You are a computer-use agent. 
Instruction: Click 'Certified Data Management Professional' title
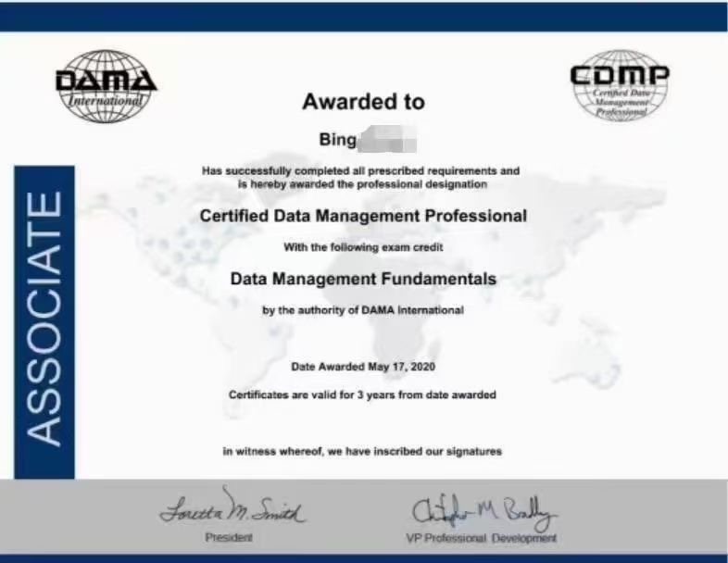tap(363, 216)
